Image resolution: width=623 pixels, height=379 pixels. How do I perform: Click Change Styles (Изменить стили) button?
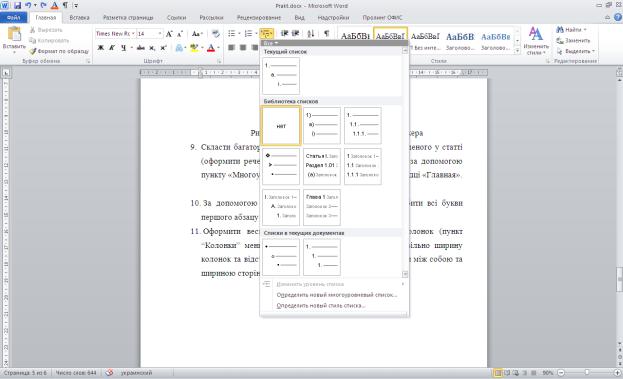536,41
